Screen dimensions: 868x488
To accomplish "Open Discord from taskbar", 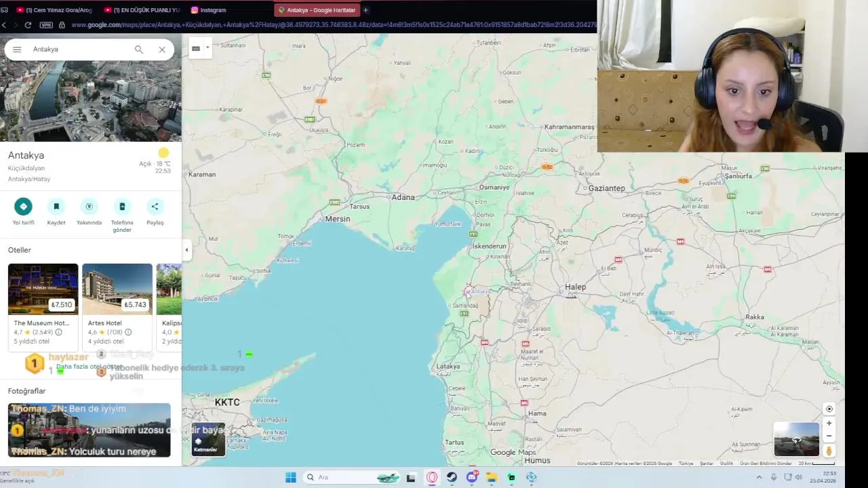I will pyautogui.click(x=472, y=477).
